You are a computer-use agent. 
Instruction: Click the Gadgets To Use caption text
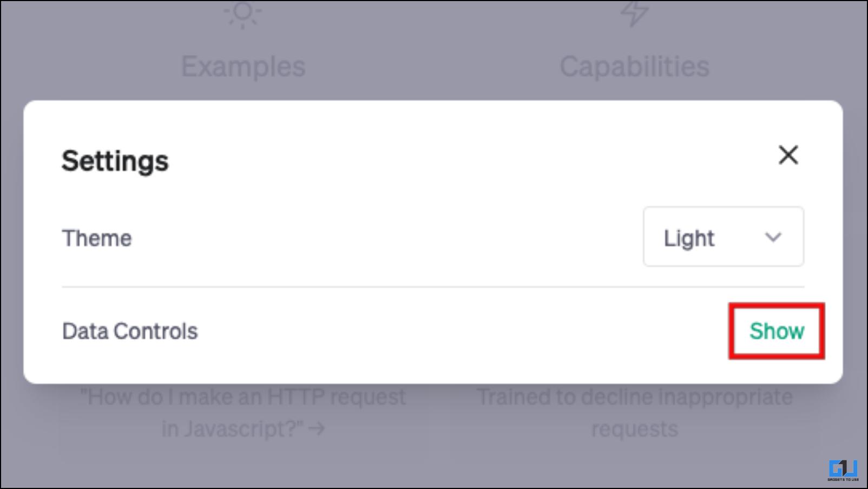[843, 479]
